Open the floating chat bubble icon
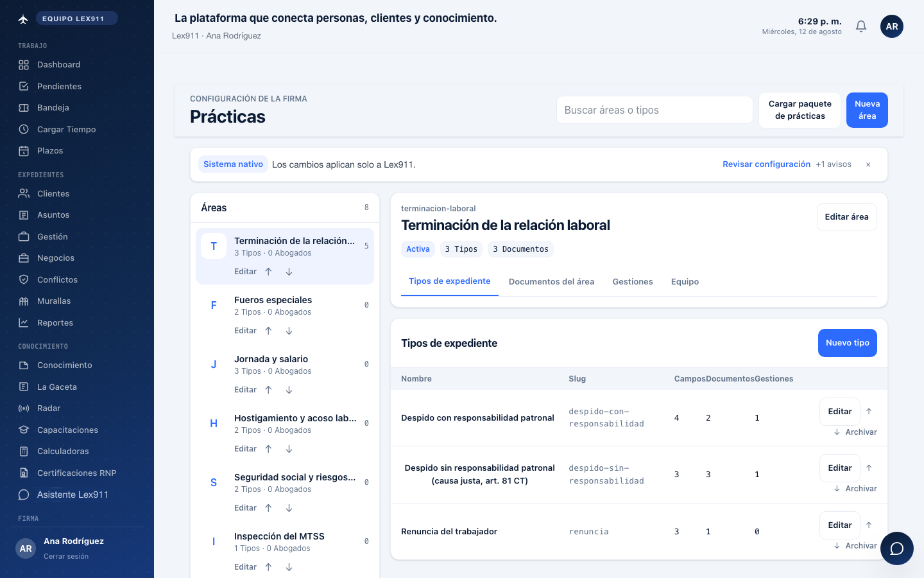This screenshot has width=924, height=578. click(x=897, y=548)
